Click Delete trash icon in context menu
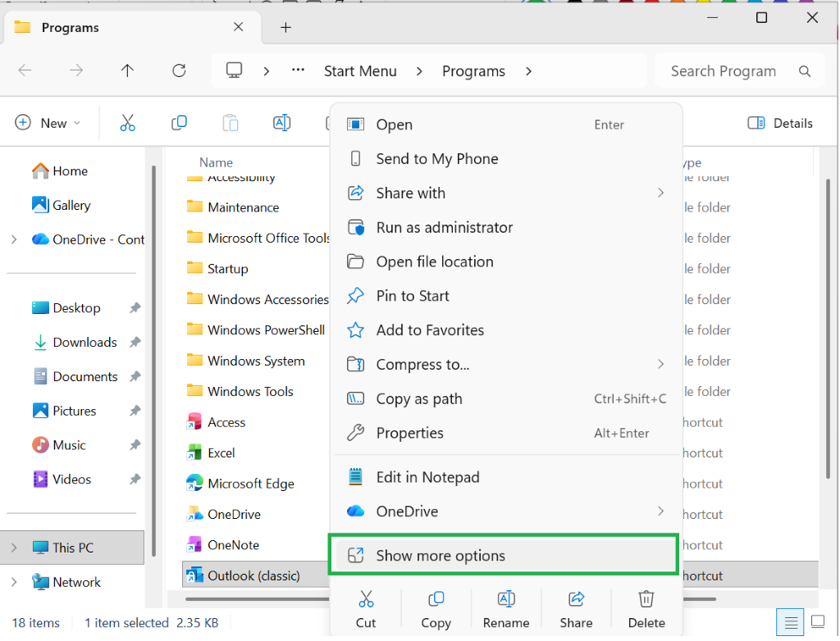840x641 pixels. (646, 609)
